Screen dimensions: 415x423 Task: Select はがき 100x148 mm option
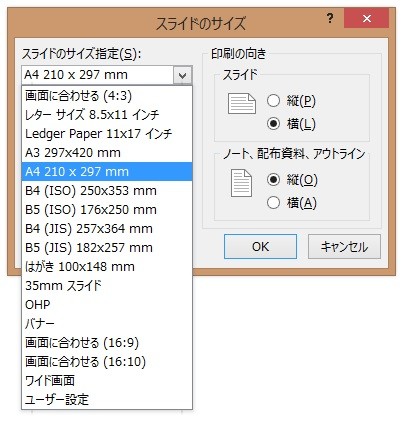[107, 267]
